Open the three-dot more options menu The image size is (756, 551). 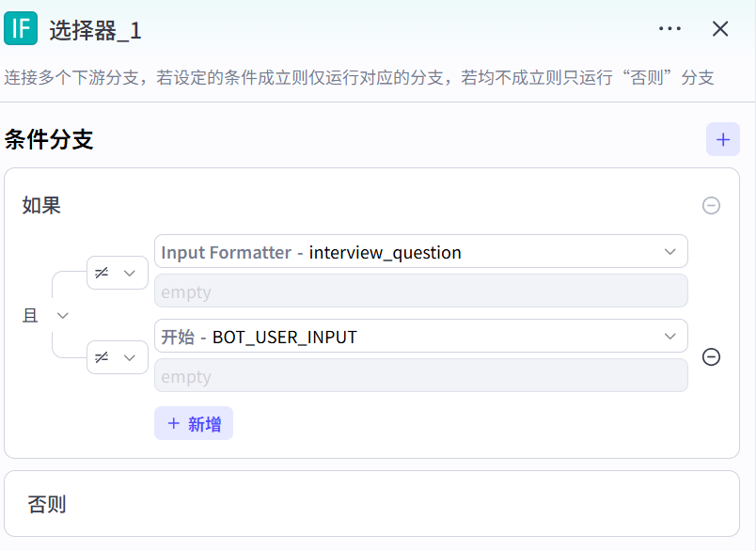(669, 29)
